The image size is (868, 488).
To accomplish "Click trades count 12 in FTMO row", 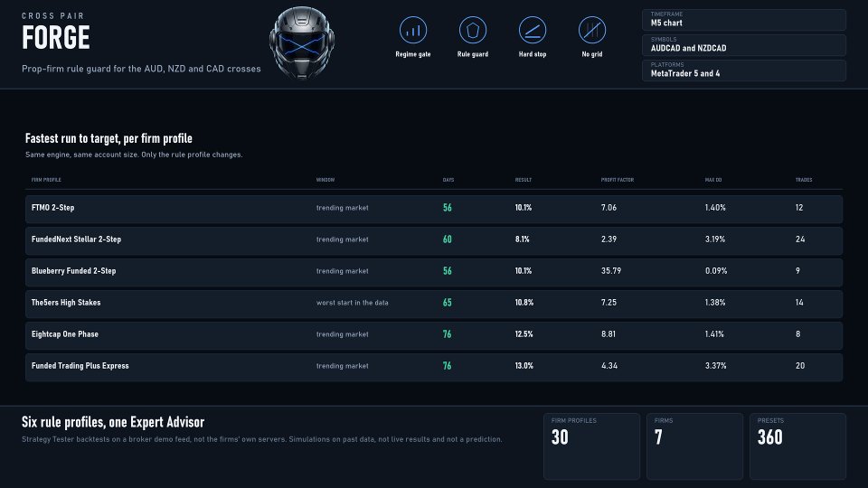I will point(799,208).
